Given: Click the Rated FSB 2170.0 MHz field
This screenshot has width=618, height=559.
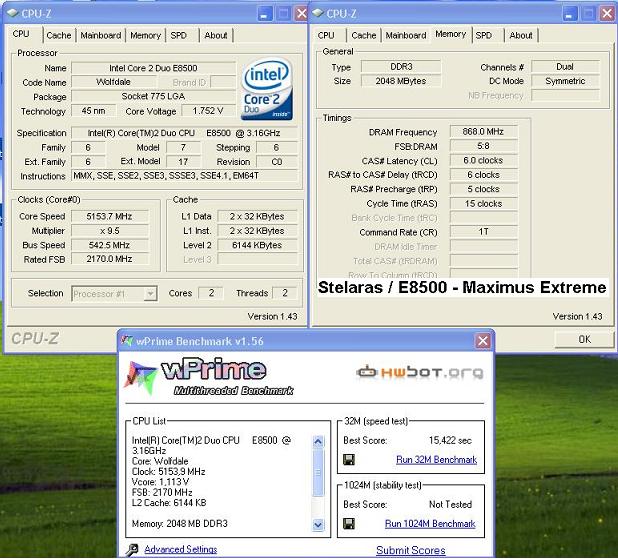Looking at the screenshot, I should 110,259.
